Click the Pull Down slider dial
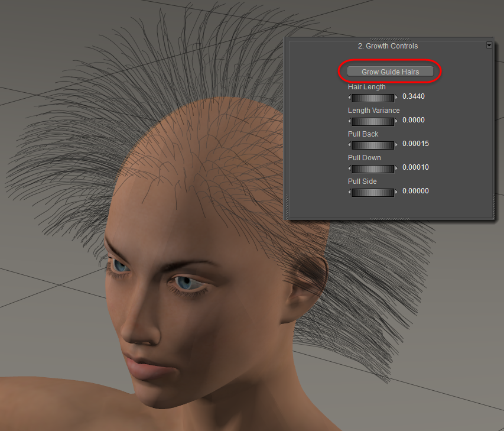 372,168
